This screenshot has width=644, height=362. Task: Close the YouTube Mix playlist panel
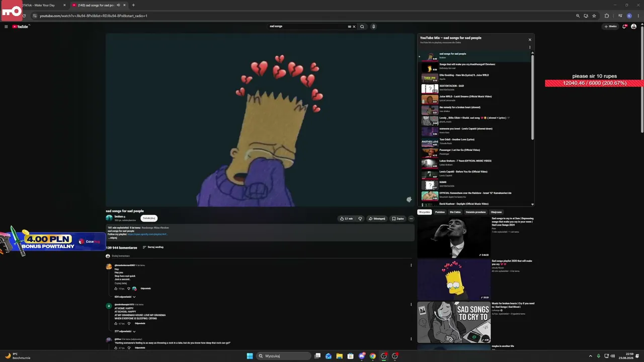pyautogui.click(x=529, y=40)
